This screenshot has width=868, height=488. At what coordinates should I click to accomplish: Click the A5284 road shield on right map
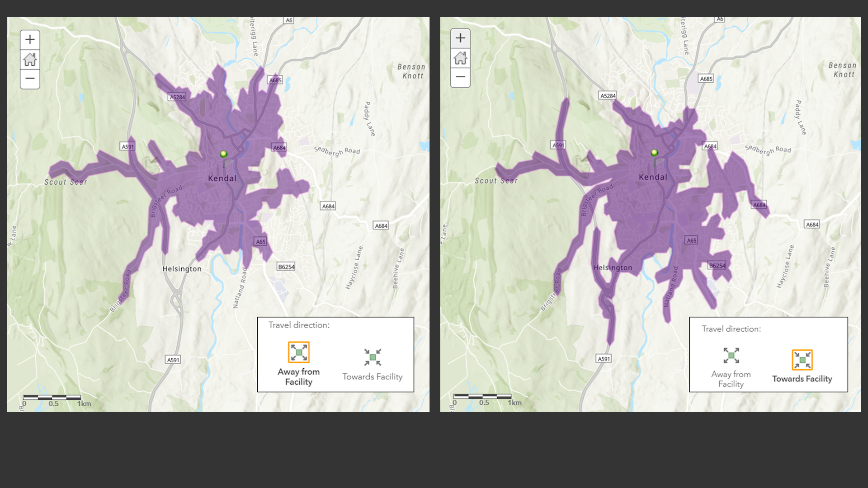pos(608,96)
